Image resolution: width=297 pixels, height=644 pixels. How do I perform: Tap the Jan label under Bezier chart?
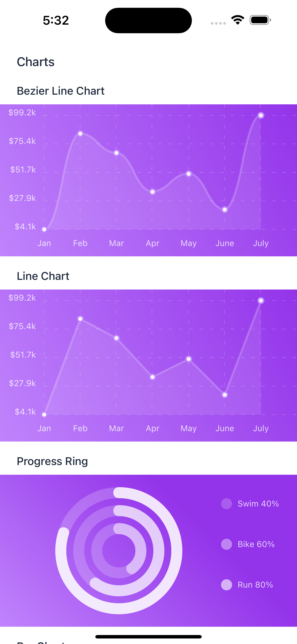[x=44, y=243]
